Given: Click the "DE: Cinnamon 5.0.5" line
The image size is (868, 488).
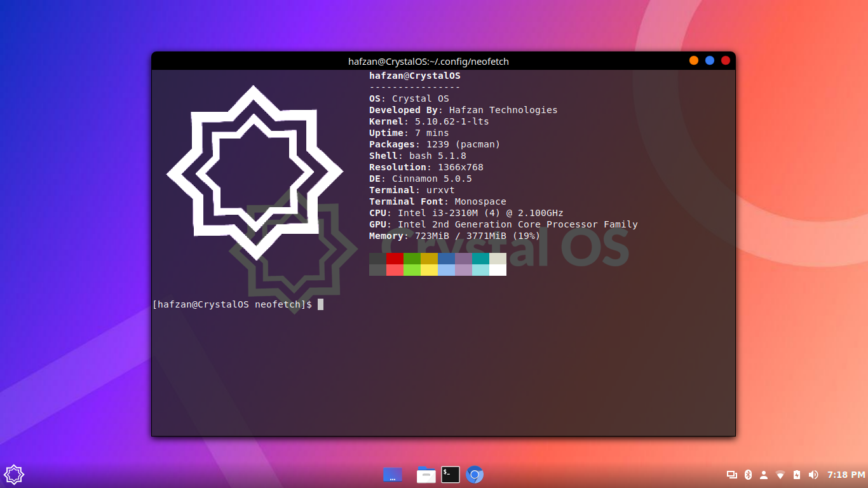Looking at the screenshot, I should click(x=421, y=179).
